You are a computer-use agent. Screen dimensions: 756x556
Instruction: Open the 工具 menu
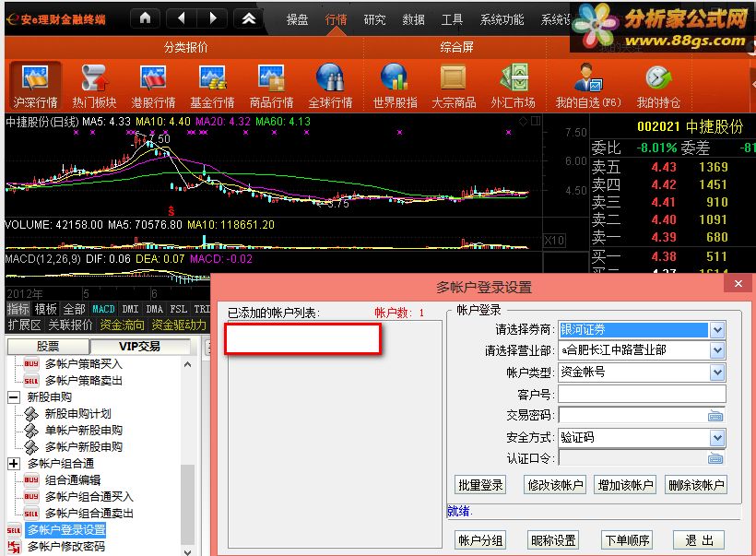tap(452, 19)
